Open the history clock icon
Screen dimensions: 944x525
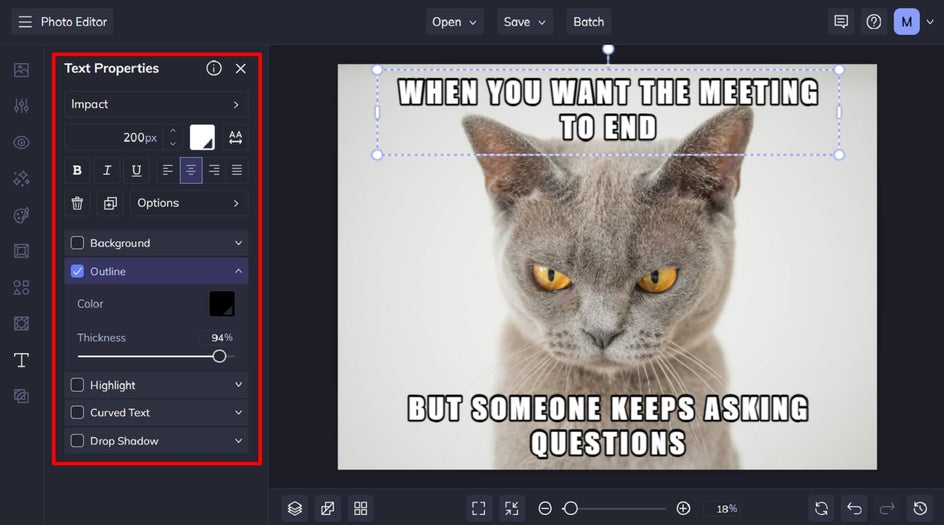920,509
